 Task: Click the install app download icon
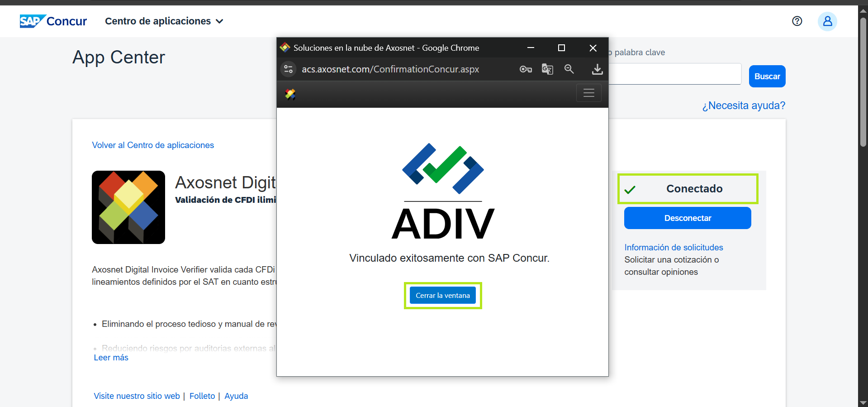[597, 69]
